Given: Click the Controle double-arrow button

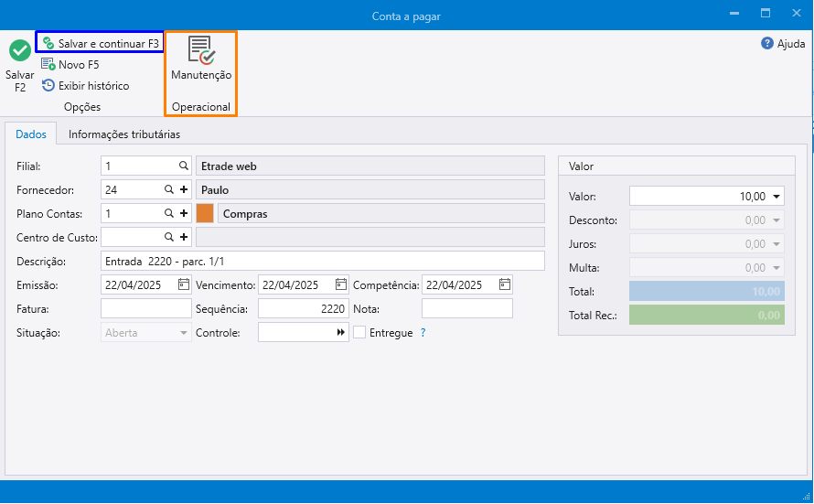Looking at the screenshot, I should [x=340, y=332].
